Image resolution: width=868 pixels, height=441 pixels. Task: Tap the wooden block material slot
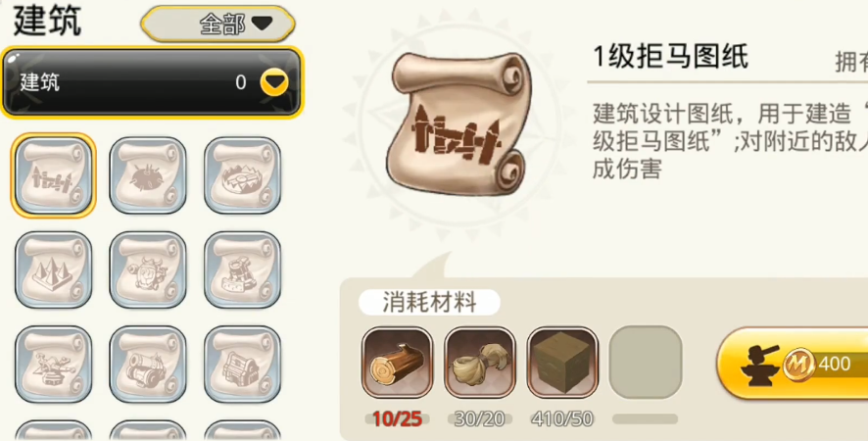point(562,363)
